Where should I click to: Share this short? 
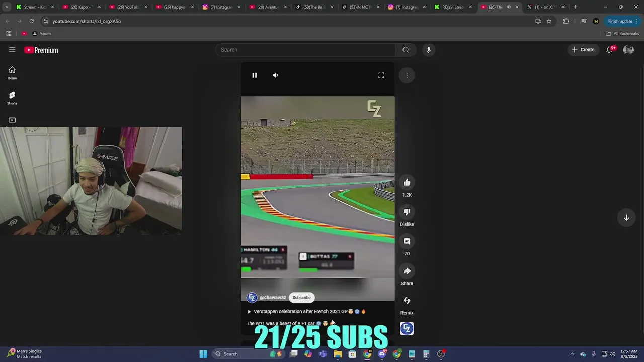click(x=407, y=271)
